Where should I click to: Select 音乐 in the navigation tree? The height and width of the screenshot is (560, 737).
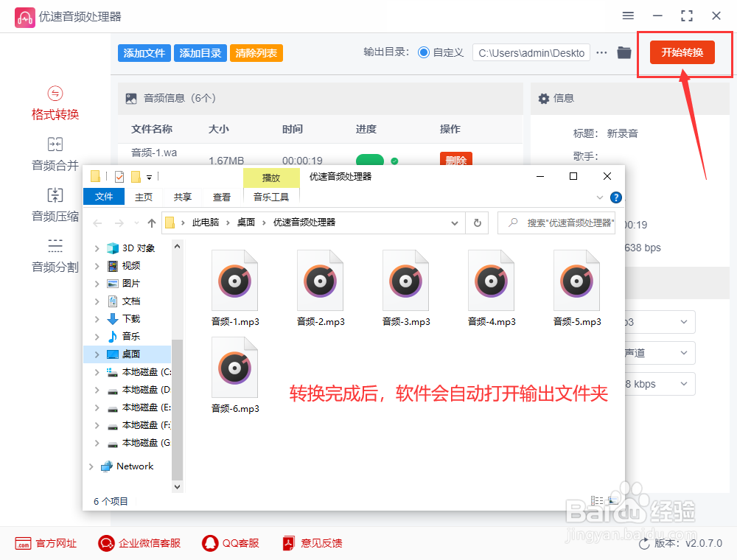[x=131, y=337]
